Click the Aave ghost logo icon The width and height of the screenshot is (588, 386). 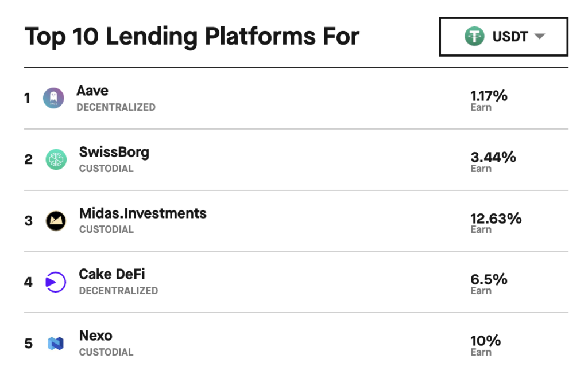click(x=53, y=98)
